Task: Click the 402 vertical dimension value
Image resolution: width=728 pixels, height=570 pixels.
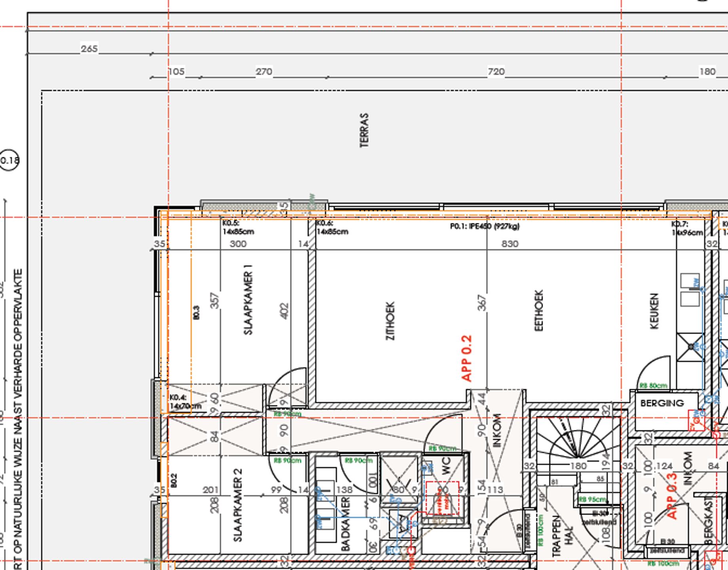Action: pyautogui.click(x=284, y=311)
